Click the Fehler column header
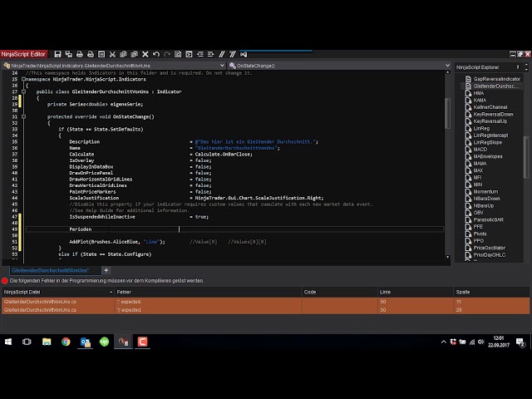The height and width of the screenshot is (399, 532). click(x=124, y=292)
